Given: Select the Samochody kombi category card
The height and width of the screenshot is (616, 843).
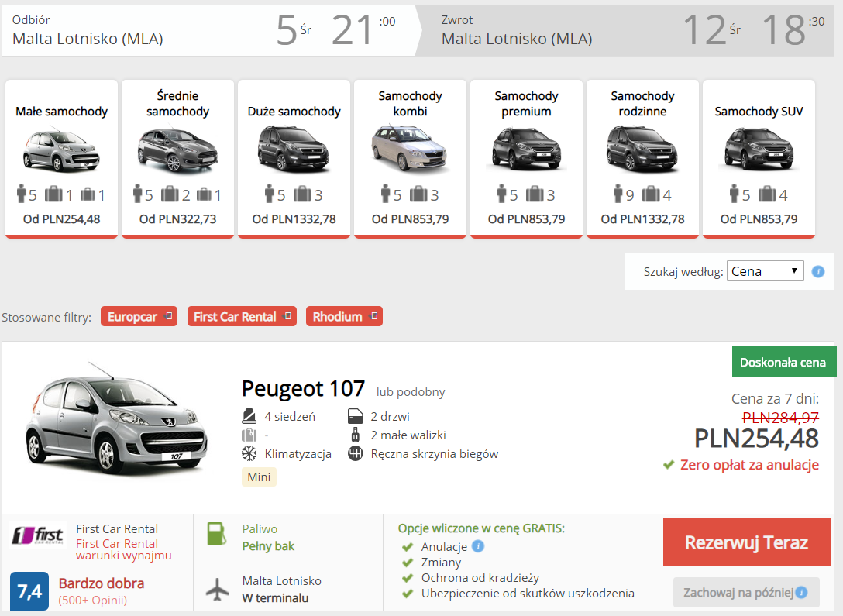Looking at the screenshot, I should [410, 159].
